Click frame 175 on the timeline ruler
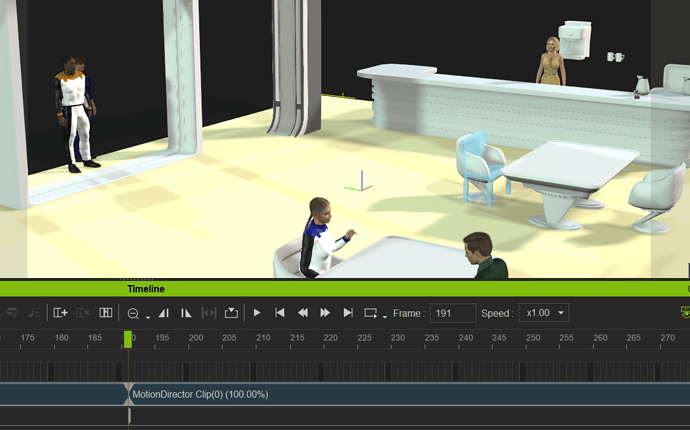690x430 pixels. [27, 338]
